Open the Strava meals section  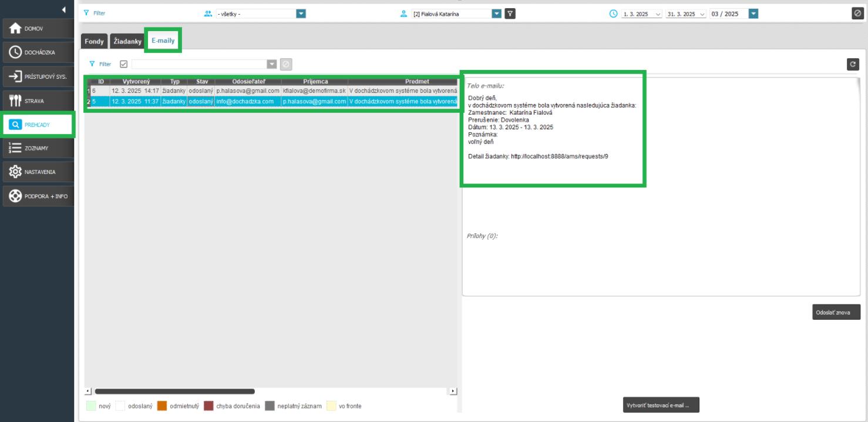tap(38, 101)
